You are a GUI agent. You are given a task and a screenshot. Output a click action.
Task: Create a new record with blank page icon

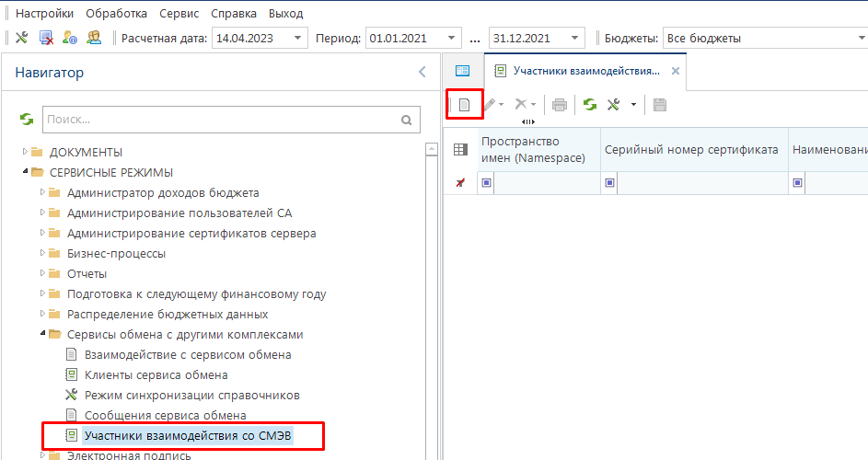(x=465, y=104)
